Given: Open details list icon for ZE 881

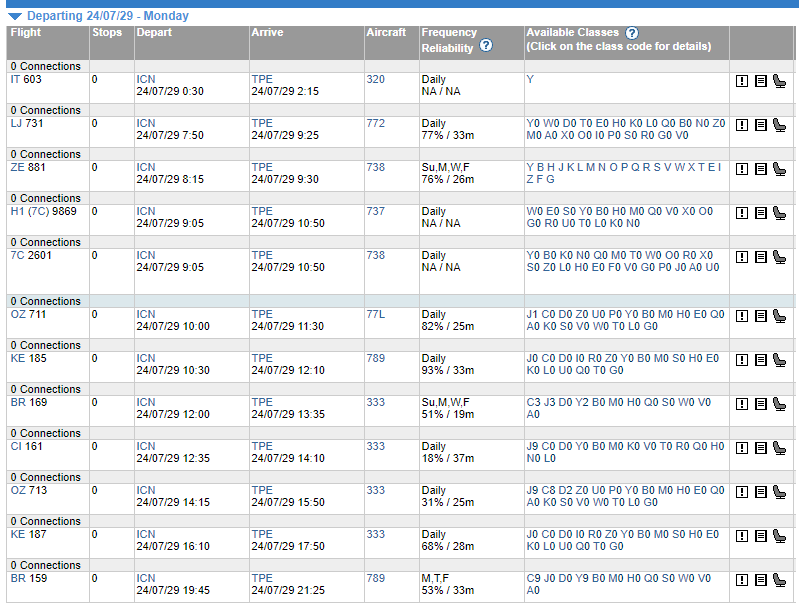Looking at the screenshot, I should coord(761,169).
